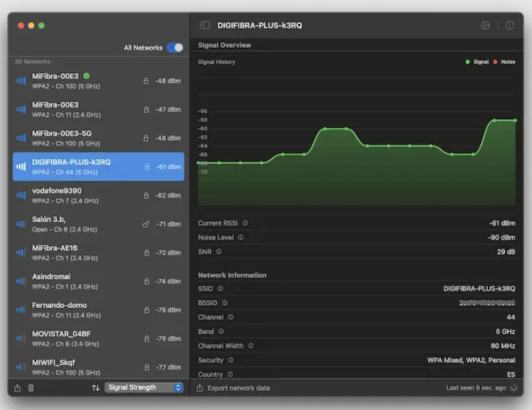Image resolution: width=532 pixels, height=410 pixels.
Task: Toggle the All Networks switch
Action: click(175, 48)
